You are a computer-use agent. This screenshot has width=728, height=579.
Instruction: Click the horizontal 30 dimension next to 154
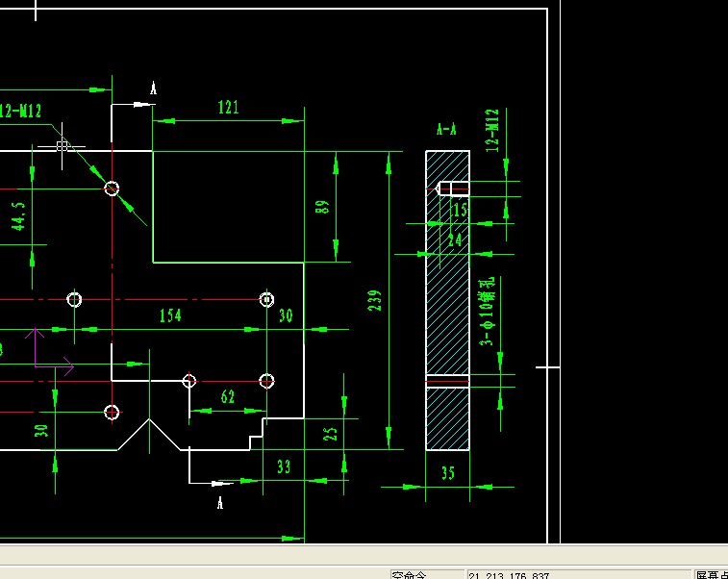point(286,315)
